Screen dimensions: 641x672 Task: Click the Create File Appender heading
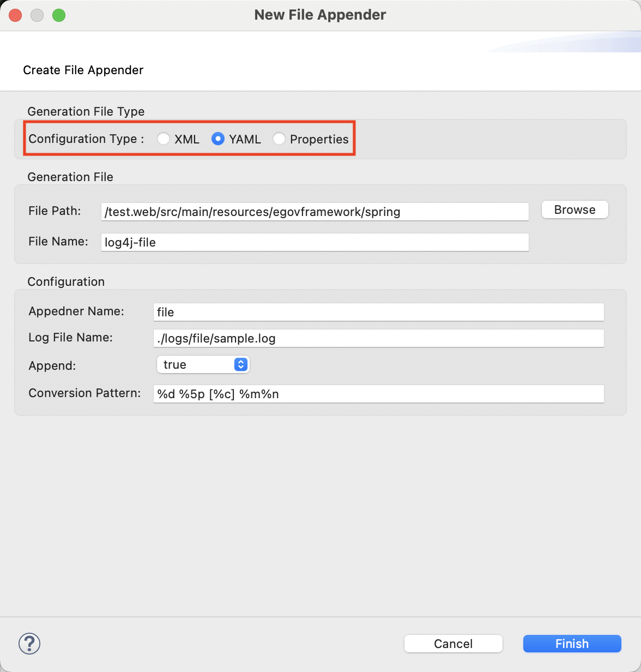(83, 70)
